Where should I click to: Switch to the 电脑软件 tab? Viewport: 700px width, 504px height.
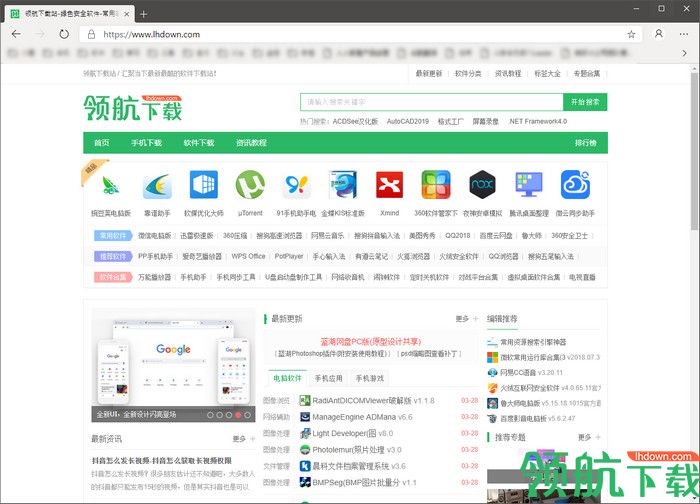[287, 378]
